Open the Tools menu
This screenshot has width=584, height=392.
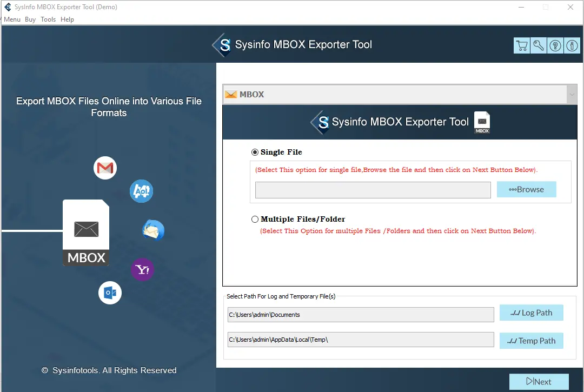(48, 19)
